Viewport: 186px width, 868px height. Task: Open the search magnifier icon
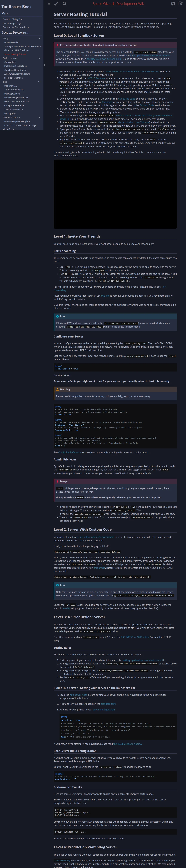64,4
